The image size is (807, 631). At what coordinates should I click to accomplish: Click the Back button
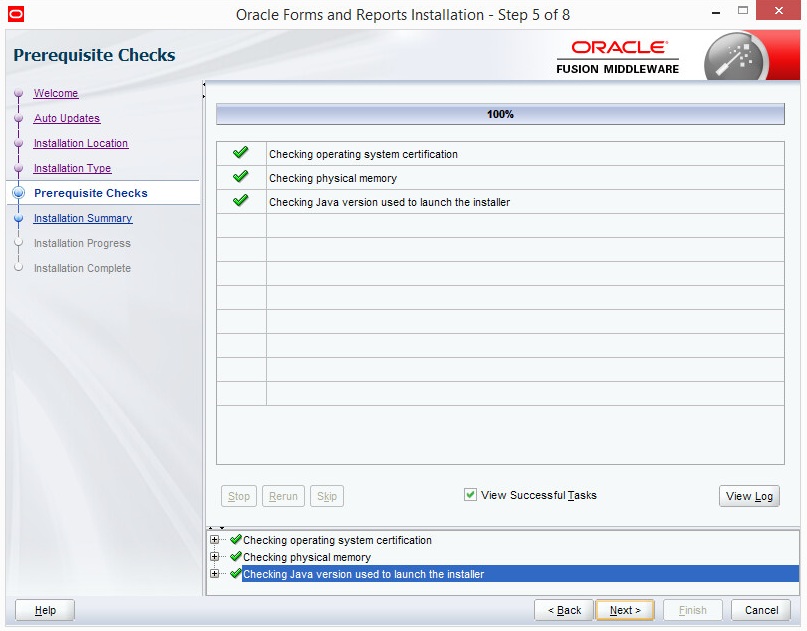pyautogui.click(x=564, y=610)
